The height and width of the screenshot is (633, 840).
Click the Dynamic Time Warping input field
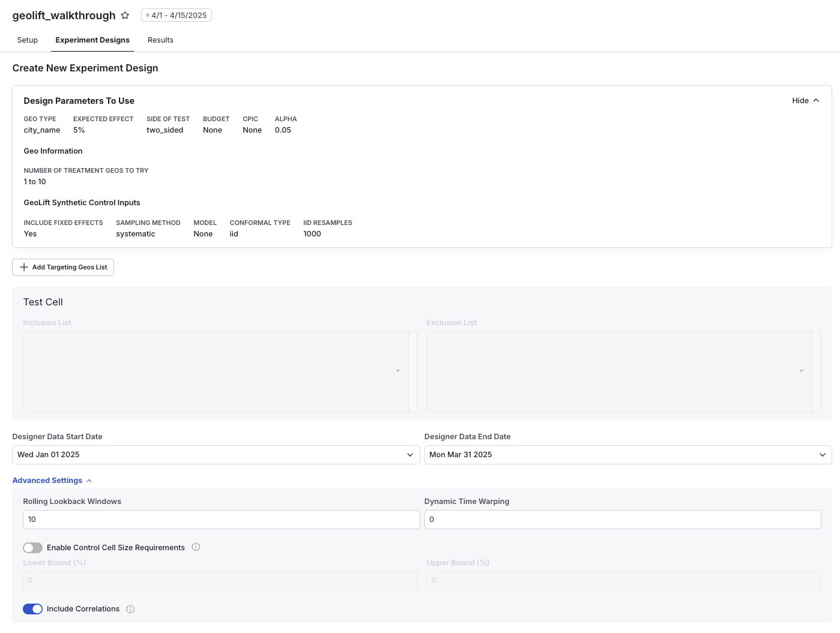point(623,519)
